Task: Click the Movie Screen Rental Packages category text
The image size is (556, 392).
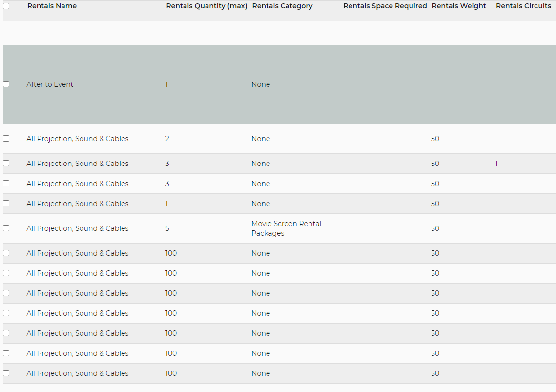Action: coord(286,228)
